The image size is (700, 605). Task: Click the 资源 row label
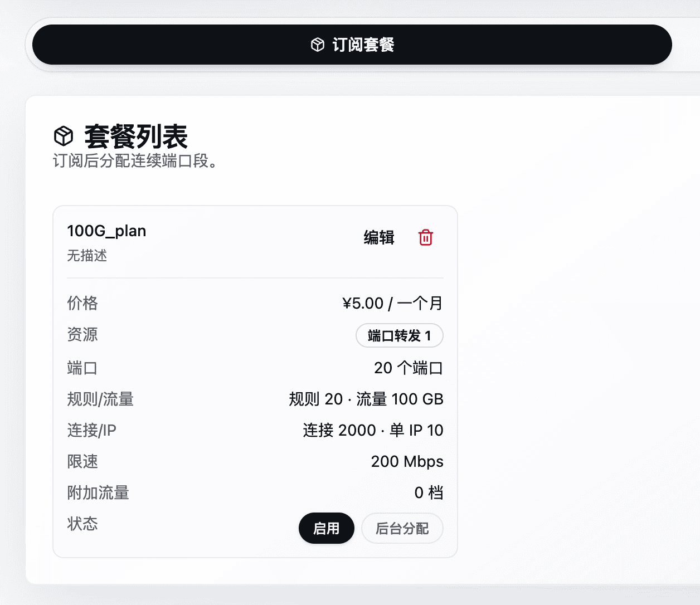(82, 334)
